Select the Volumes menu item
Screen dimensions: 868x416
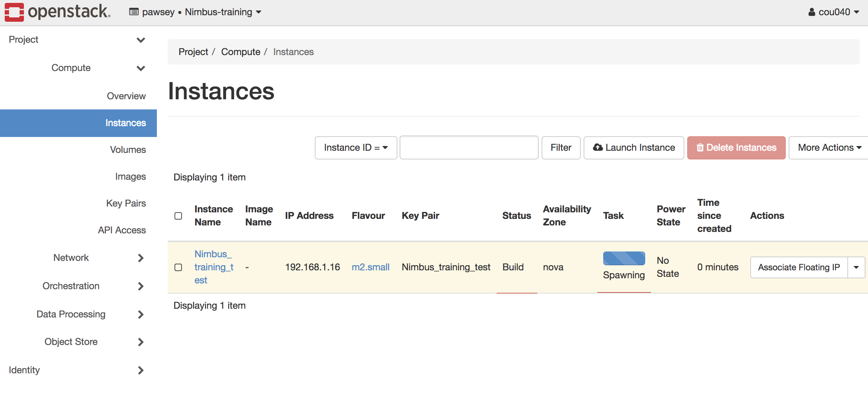pos(129,150)
